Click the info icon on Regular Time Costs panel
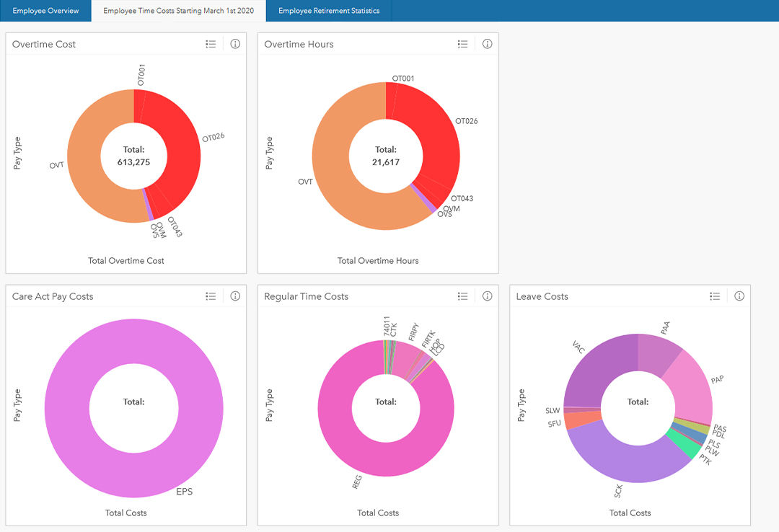Viewport: 779px width, 532px height. [x=487, y=296]
